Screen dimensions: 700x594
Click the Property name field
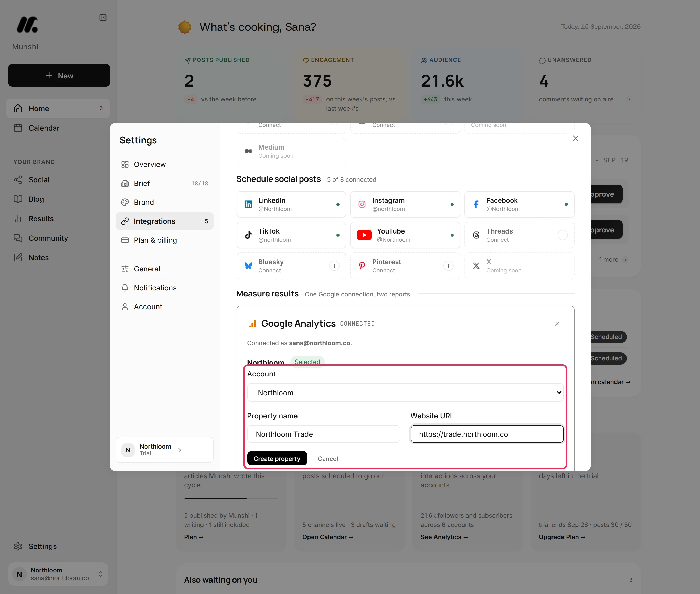point(324,434)
